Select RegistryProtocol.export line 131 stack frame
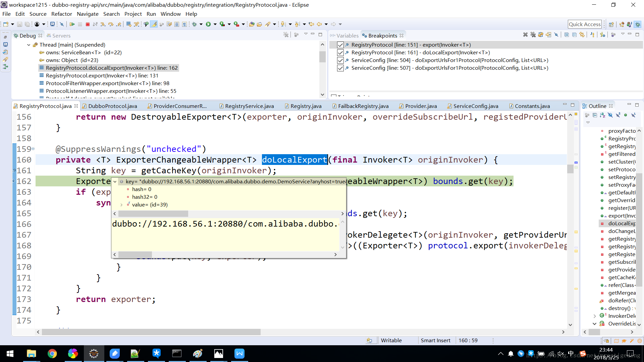Viewport: 644px width, 362px height. [102, 76]
